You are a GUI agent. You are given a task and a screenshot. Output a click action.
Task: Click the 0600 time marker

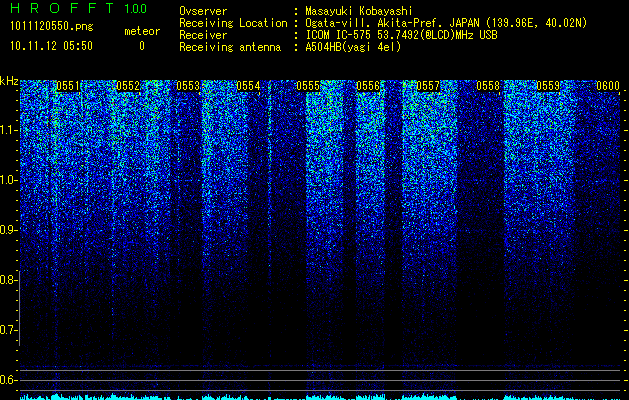[608, 86]
